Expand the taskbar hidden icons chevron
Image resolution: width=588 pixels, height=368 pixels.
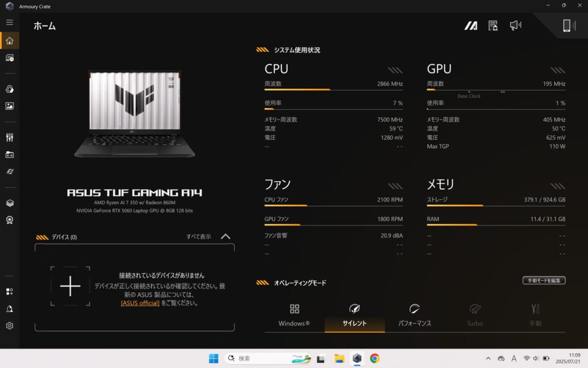(x=488, y=358)
